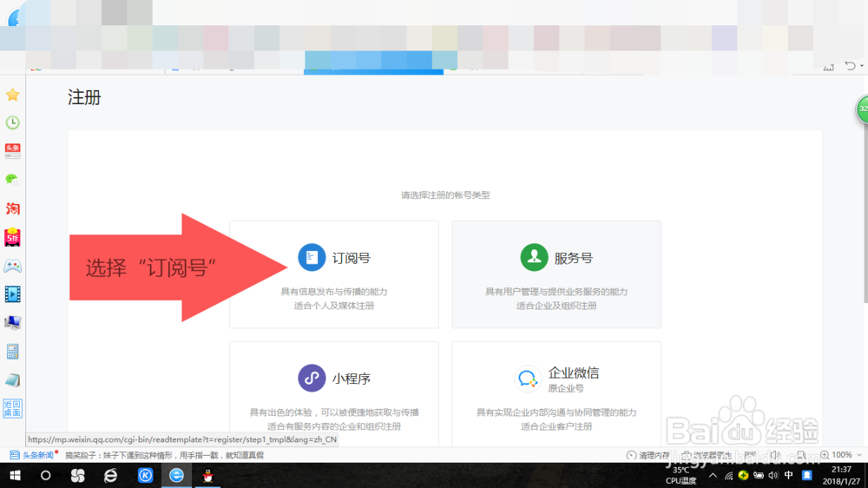Open the computer monitor sidebar icon

pos(12,322)
